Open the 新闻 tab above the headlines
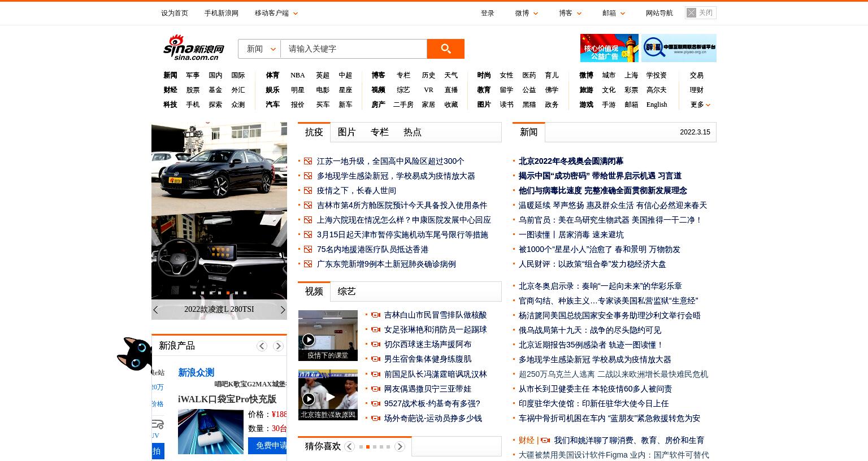This screenshot has width=868, height=461. (x=529, y=132)
